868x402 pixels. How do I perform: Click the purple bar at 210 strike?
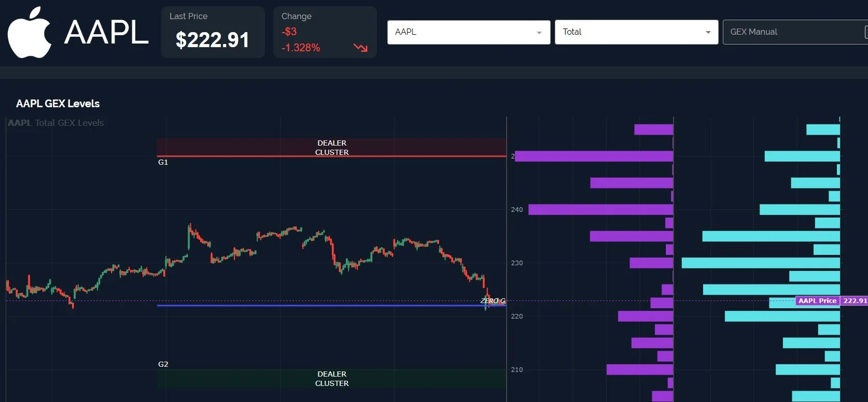tap(640, 370)
